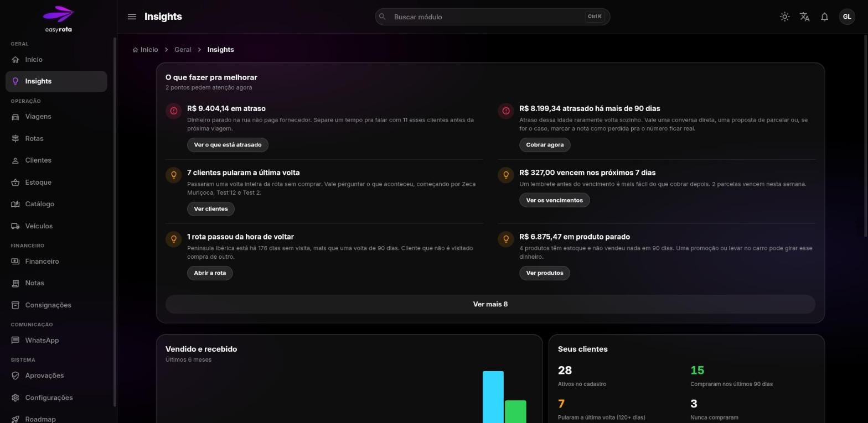The image size is (868, 423).
Task: Focus the Buscar módulo search field
Action: click(x=492, y=17)
